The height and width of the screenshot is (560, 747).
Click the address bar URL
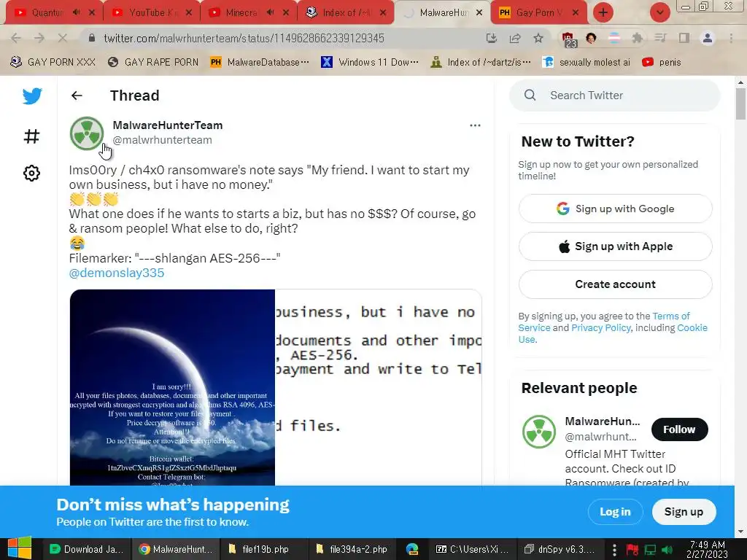(244, 38)
